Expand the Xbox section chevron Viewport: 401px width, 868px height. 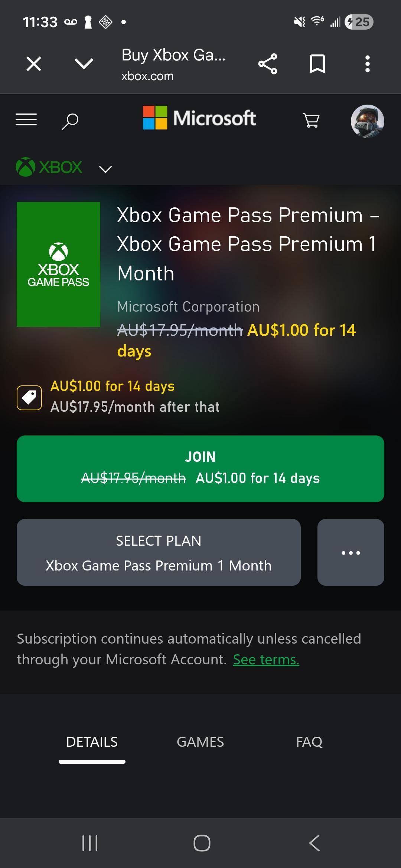(x=105, y=169)
